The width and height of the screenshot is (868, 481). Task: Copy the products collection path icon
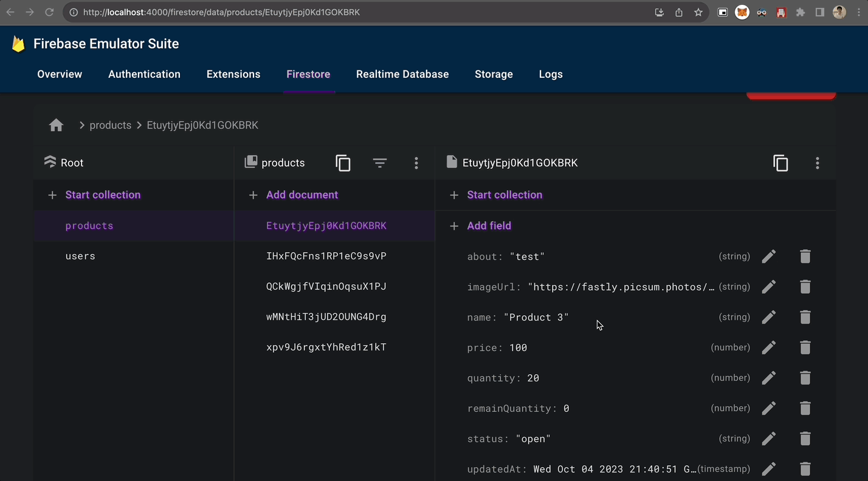pyautogui.click(x=343, y=163)
